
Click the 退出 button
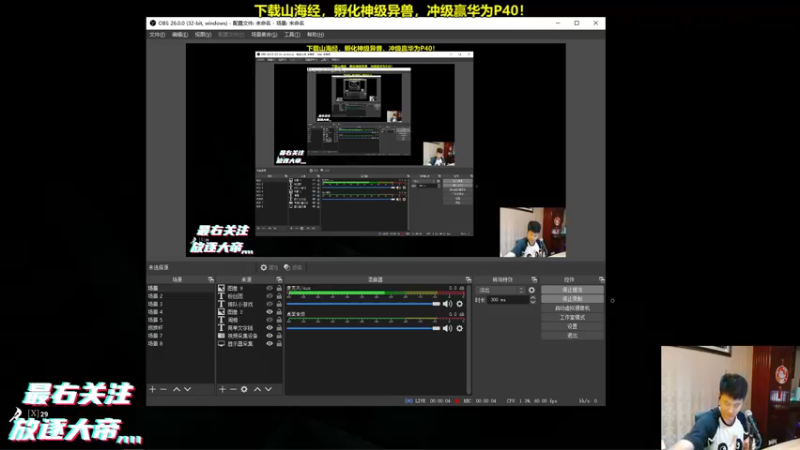tap(572, 336)
